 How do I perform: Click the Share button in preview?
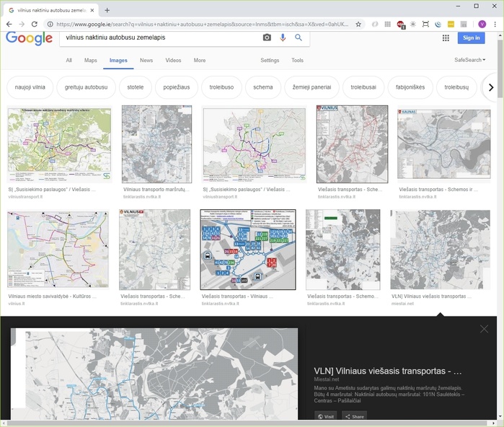pyautogui.click(x=355, y=416)
